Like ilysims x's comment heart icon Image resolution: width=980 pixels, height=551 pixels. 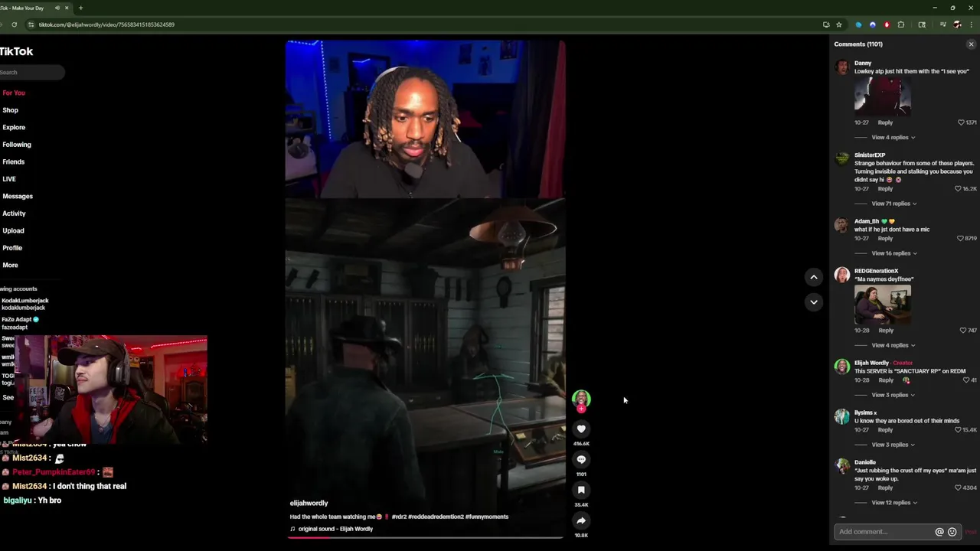coord(959,430)
